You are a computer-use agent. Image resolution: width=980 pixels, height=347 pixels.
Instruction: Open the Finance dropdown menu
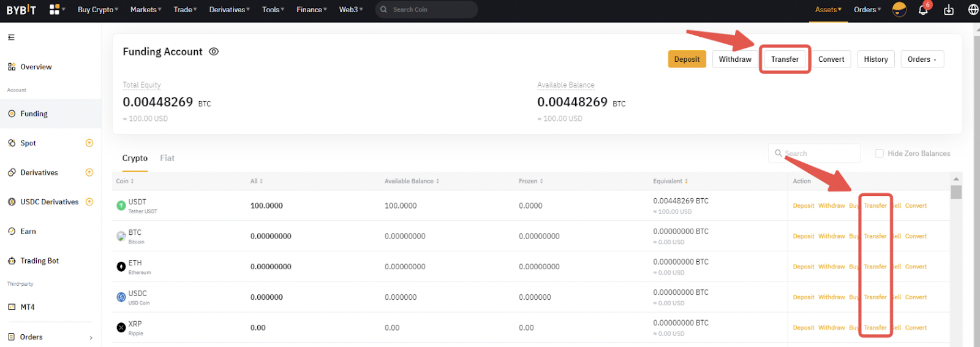click(x=312, y=9)
